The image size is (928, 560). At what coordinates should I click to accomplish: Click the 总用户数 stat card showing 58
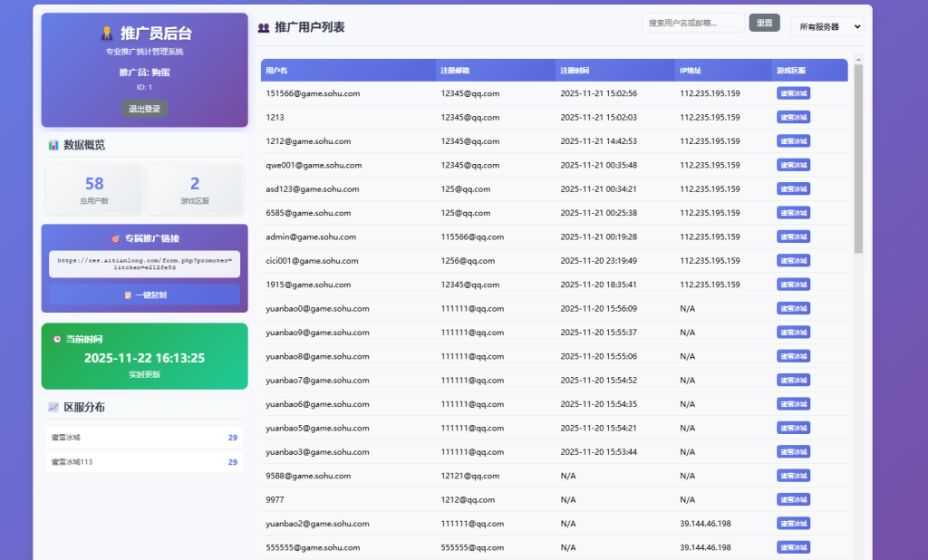[94, 189]
